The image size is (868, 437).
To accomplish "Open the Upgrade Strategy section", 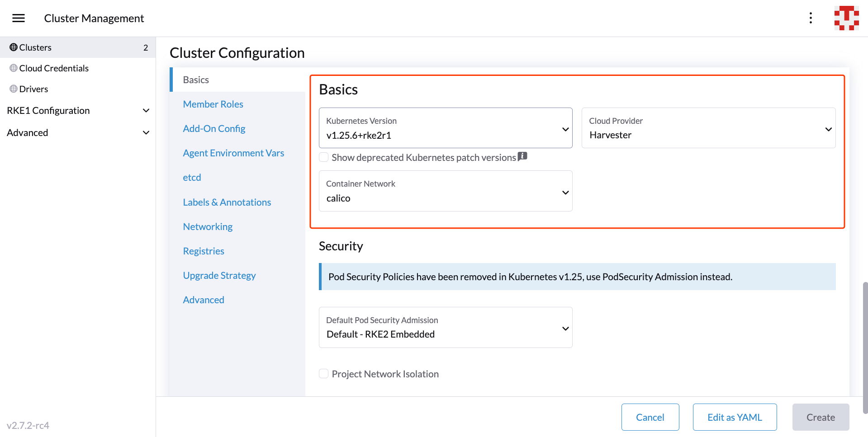I will click(219, 275).
